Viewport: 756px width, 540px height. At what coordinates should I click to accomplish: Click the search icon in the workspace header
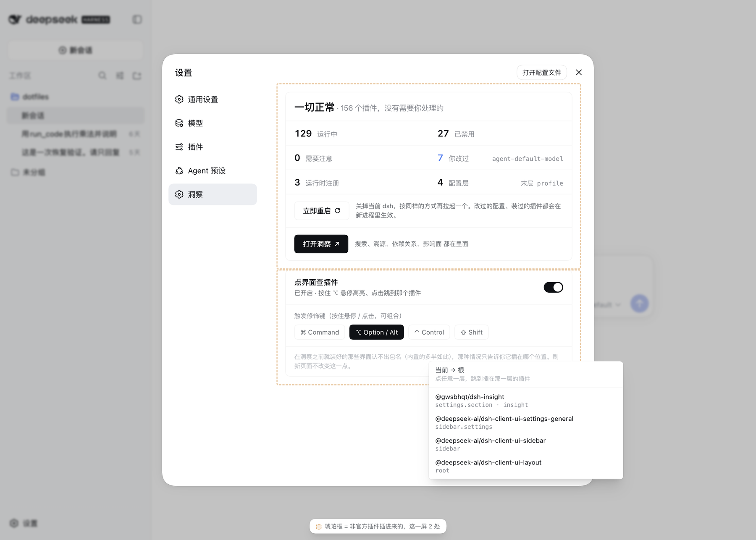[x=102, y=76]
